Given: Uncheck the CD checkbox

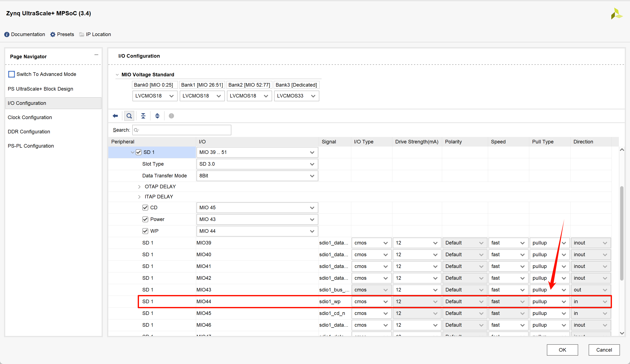Looking at the screenshot, I should (x=145, y=208).
